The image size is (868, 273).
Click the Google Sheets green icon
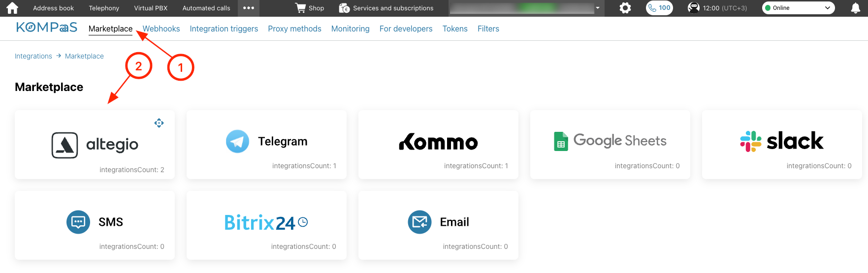(x=561, y=141)
